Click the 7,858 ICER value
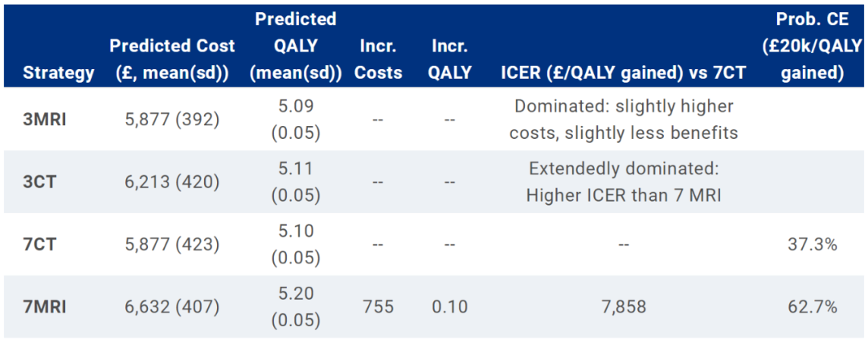 pyautogui.click(x=623, y=306)
